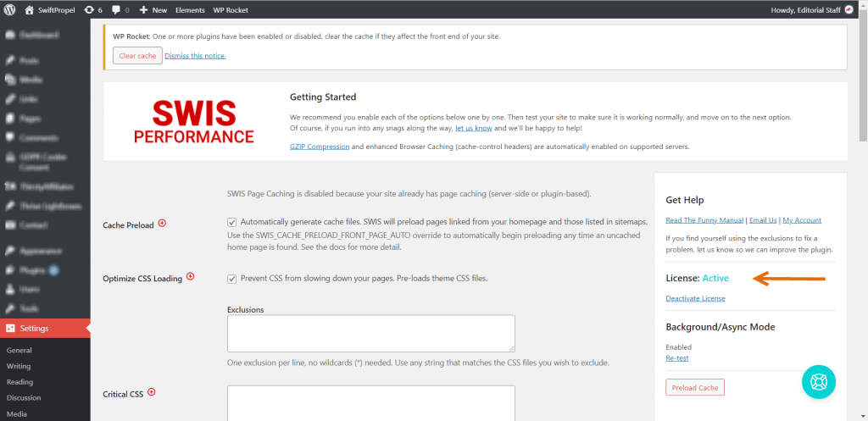
Task: Click the help icon beside Critical CSS
Action: tap(152, 392)
